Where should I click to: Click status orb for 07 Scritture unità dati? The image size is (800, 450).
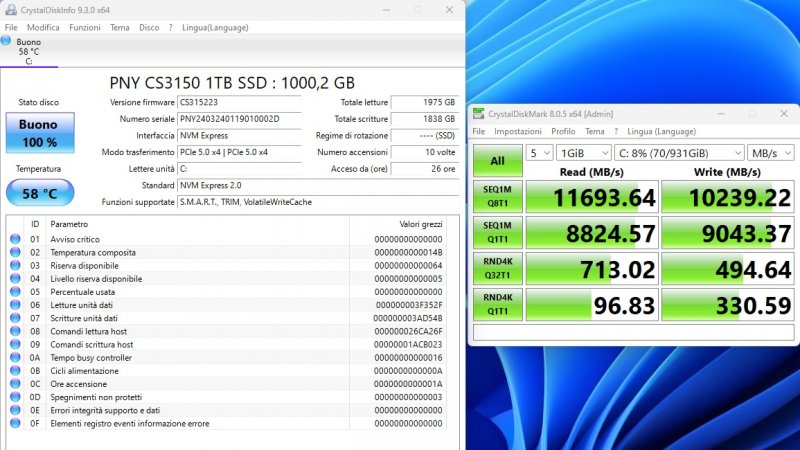(15, 318)
